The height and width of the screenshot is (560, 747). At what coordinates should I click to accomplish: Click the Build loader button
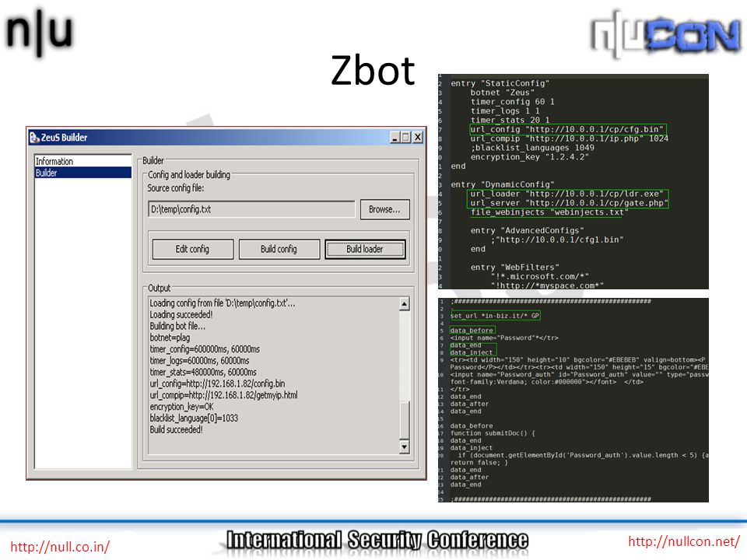pos(365,249)
